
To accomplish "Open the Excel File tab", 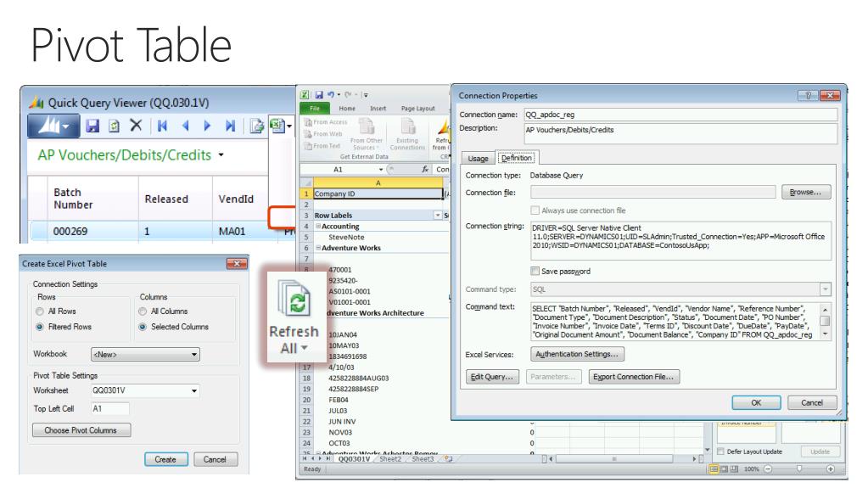I will [x=315, y=109].
